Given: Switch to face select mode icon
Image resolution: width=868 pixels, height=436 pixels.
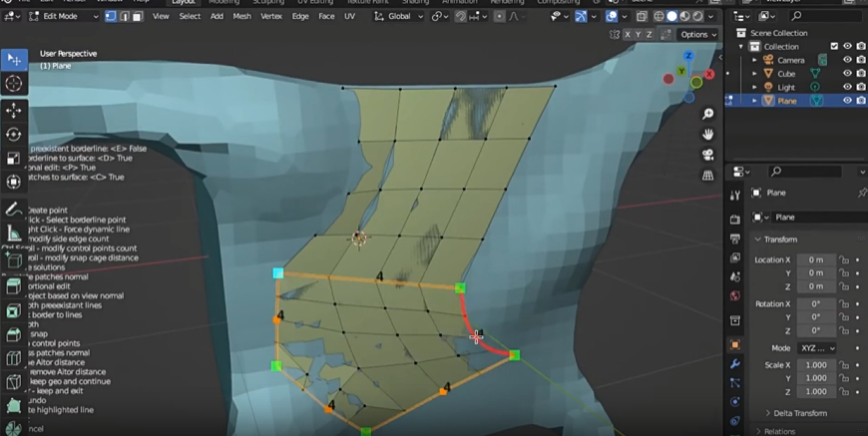Looking at the screenshot, I should tap(137, 17).
